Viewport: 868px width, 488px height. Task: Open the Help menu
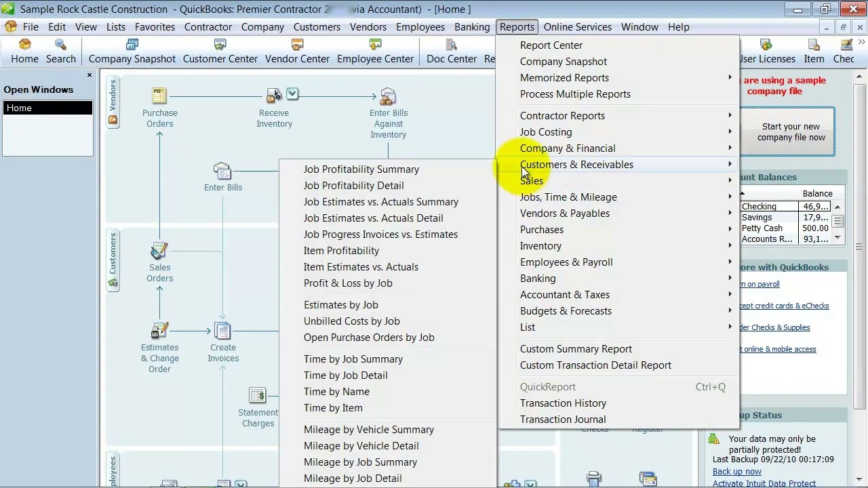click(678, 27)
